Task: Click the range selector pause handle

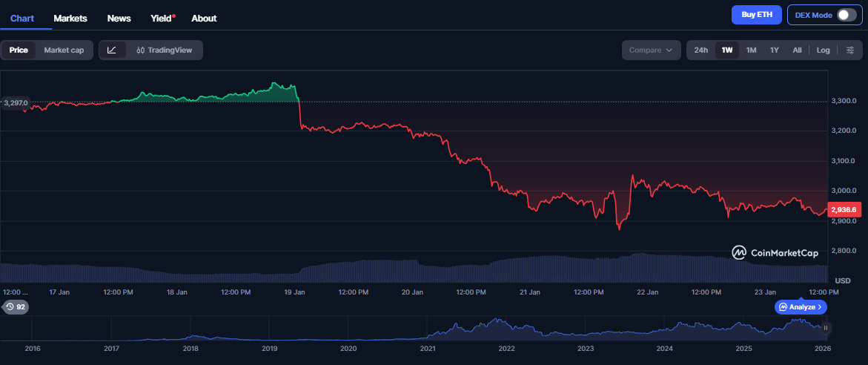Action: [825, 327]
